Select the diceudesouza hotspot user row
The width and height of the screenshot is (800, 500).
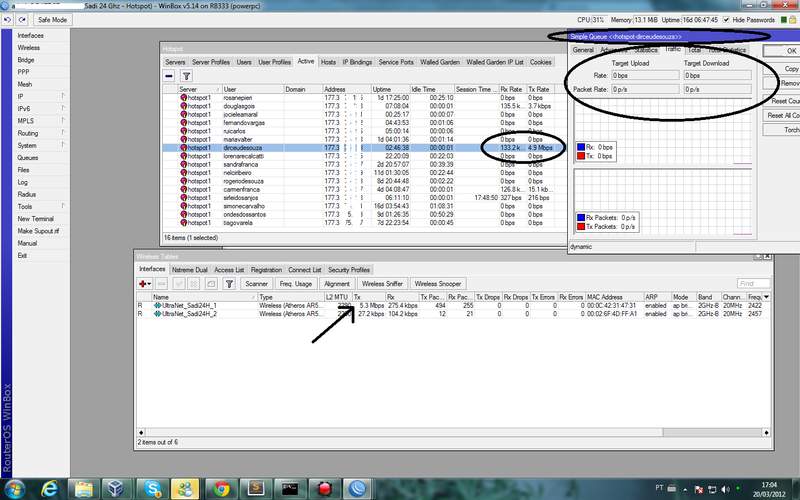(x=364, y=147)
